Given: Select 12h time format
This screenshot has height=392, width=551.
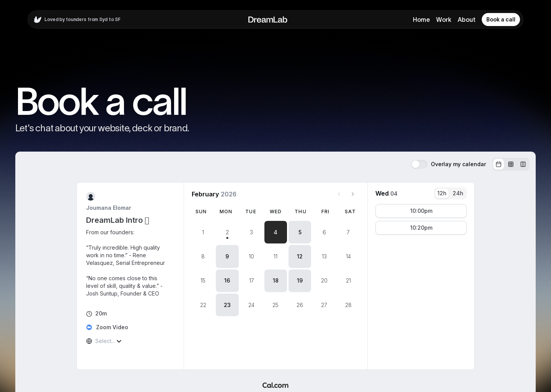Looking at the screenshot, I should coord(442,193).
